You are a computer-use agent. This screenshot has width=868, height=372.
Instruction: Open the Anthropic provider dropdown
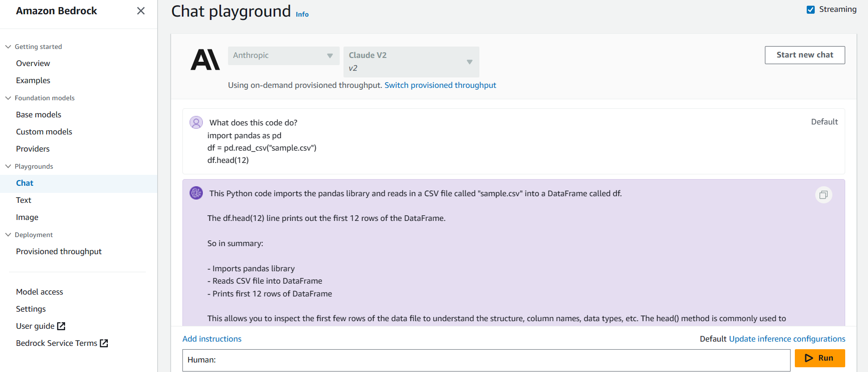(x=284, y=56)
